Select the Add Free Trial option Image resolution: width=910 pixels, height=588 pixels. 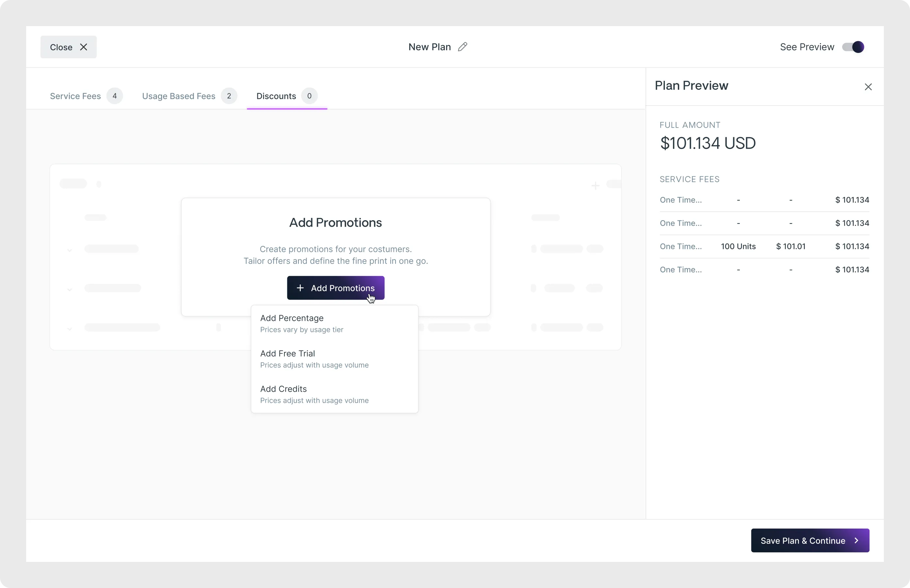point(287,359)
